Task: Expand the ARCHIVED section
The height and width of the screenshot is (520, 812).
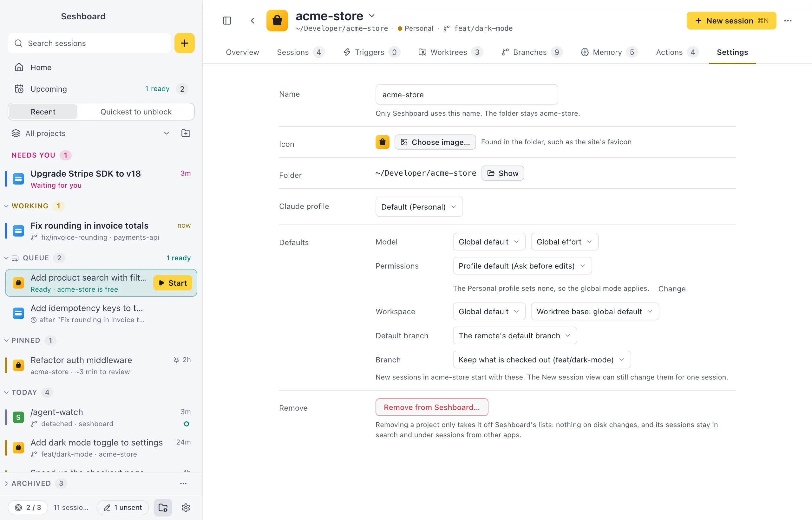Action: coord(6,484)
